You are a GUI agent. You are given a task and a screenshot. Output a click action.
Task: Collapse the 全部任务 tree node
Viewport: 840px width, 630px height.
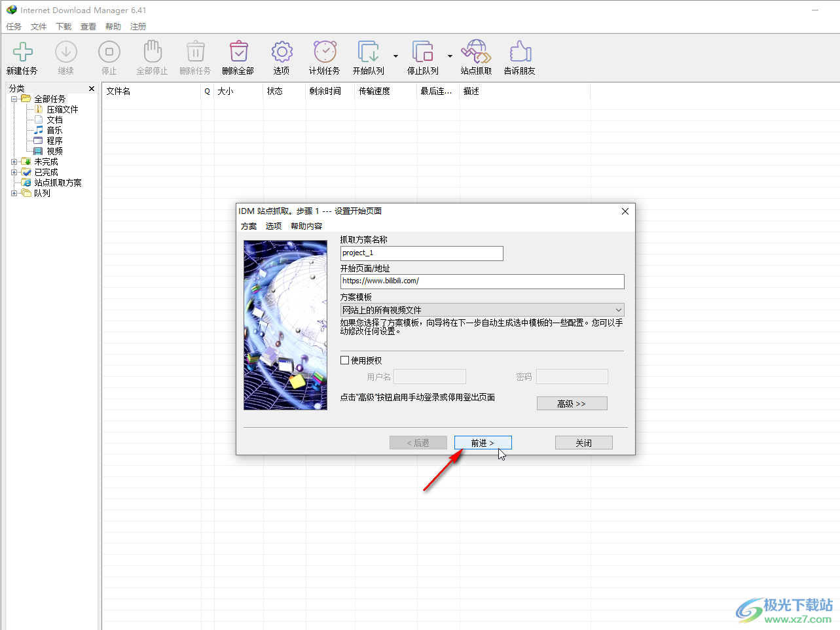pyautogui.click(x=14, y=99)
